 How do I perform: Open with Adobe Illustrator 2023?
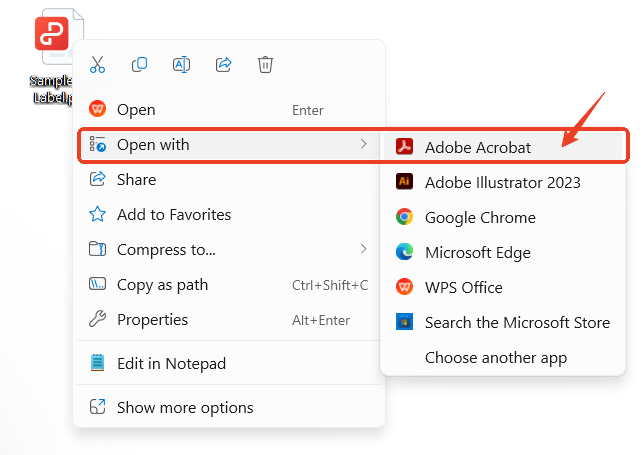point(504,182)
